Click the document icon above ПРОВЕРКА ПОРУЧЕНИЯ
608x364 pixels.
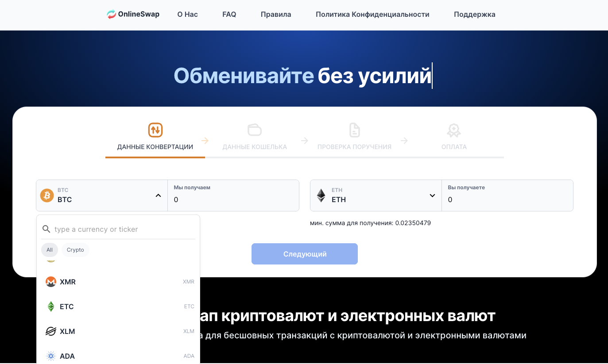tap(354, 129)
